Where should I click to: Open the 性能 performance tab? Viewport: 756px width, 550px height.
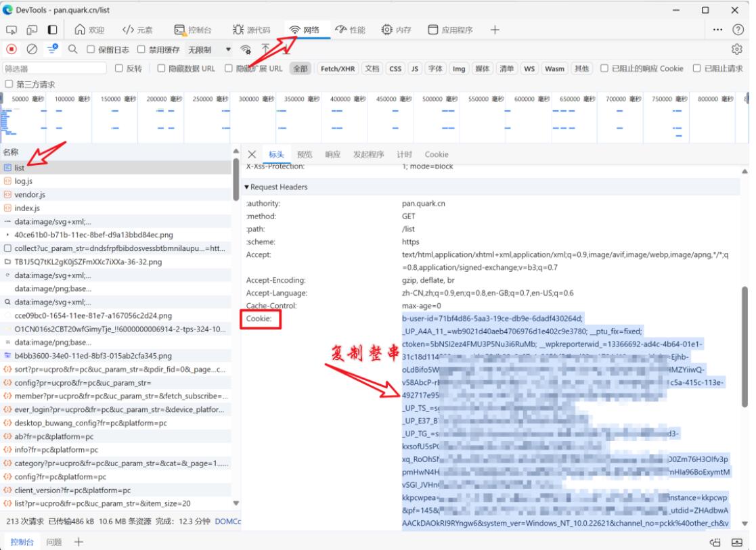[x=351, y=30]
